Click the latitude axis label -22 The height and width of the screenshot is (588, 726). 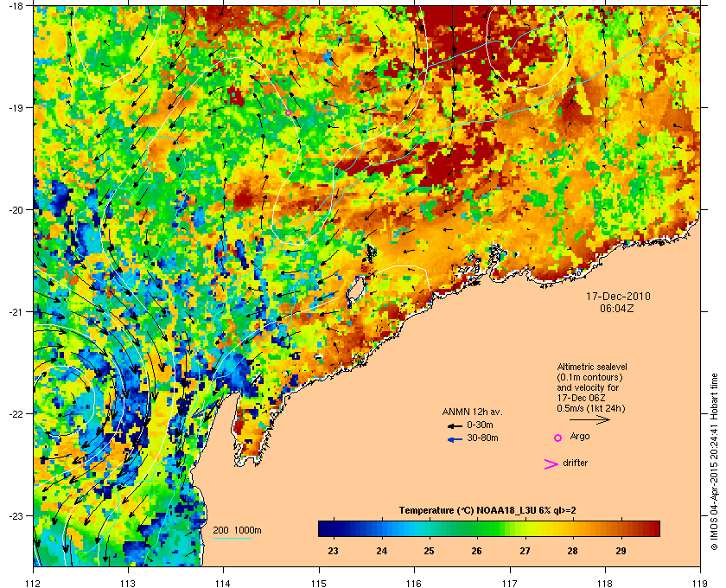[16, 414]
